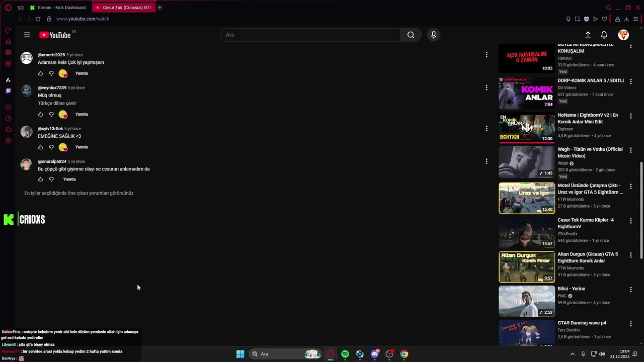Open the GTA5 Dancing wave p4 video title
Viewport: 644px width, 362px height.
tap(582, 323)
